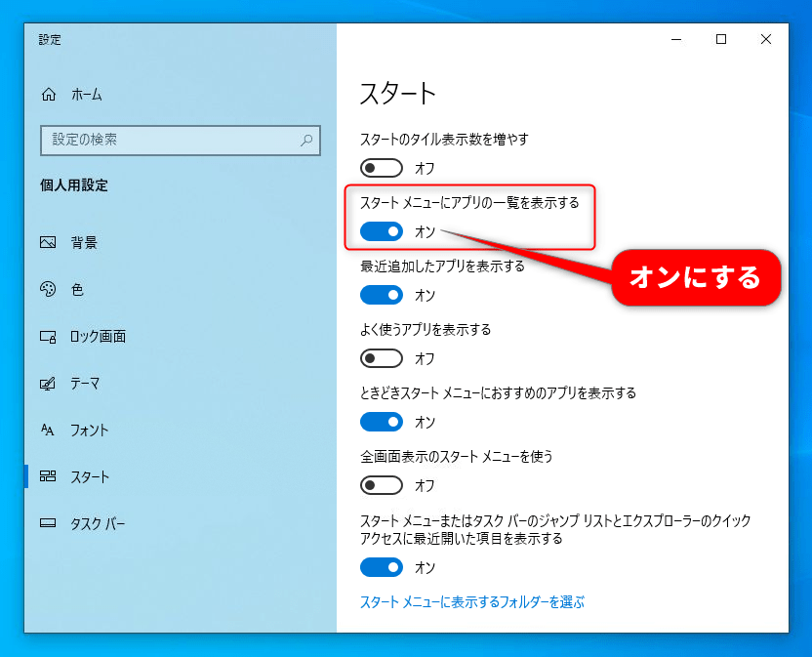Viewport: 812px width, 657px height.
Task: Click the スタート tiles icon in sidebar
Action: coord(48,476)
